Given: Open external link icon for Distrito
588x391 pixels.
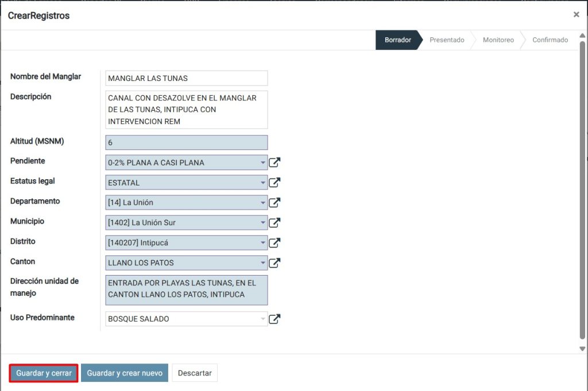Looking at the screenshot, I should click(274, 243).
